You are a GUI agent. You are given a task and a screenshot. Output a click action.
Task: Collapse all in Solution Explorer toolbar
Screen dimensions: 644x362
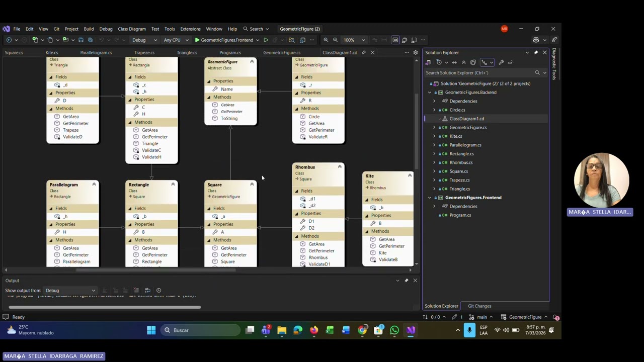click(x=464, y=62)
